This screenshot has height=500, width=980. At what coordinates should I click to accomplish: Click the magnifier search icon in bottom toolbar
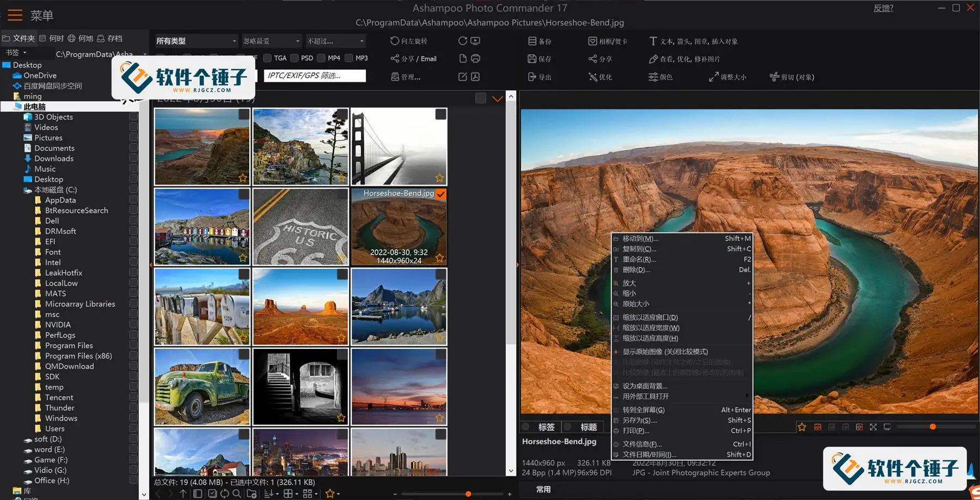coord(236,493)
